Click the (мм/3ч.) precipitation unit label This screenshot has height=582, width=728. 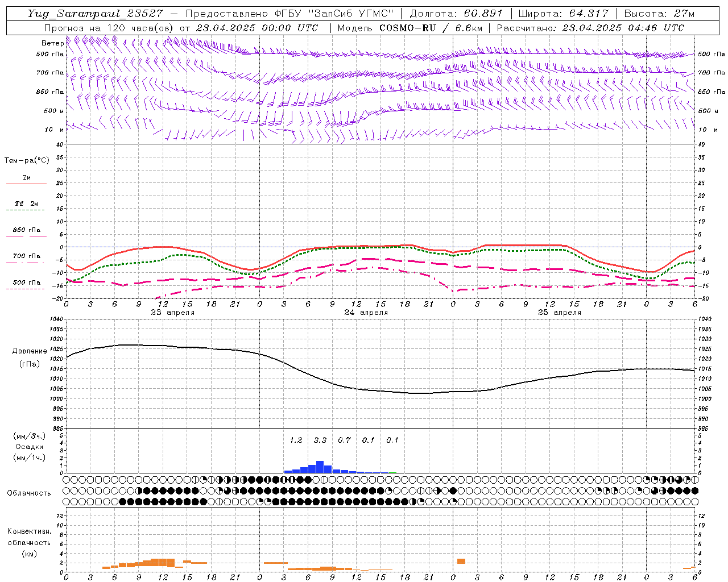[31, 436]
